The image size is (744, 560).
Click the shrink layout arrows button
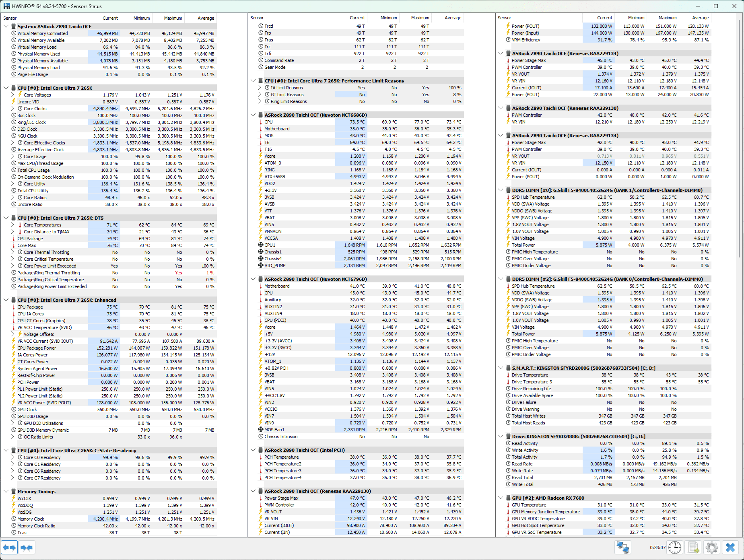tap(27, 548)
